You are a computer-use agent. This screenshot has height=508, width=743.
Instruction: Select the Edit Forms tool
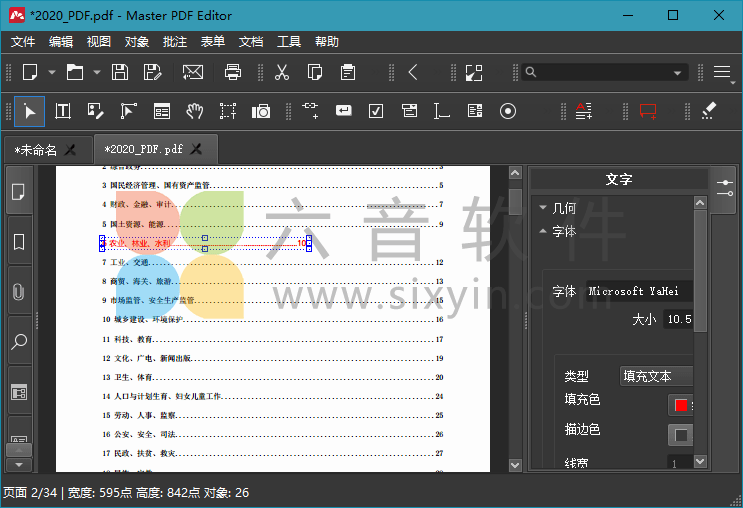pos(162,111)
